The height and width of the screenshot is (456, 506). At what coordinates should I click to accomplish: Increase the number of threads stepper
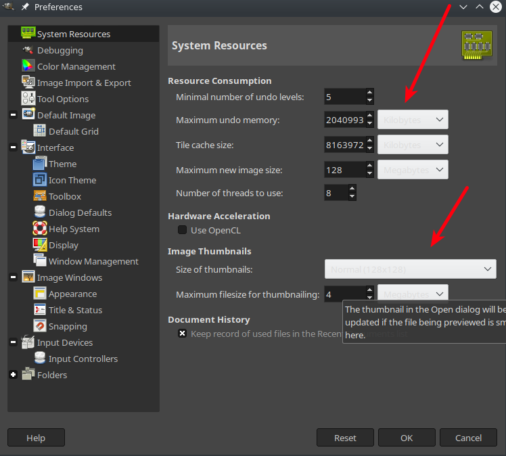(352, 189)
